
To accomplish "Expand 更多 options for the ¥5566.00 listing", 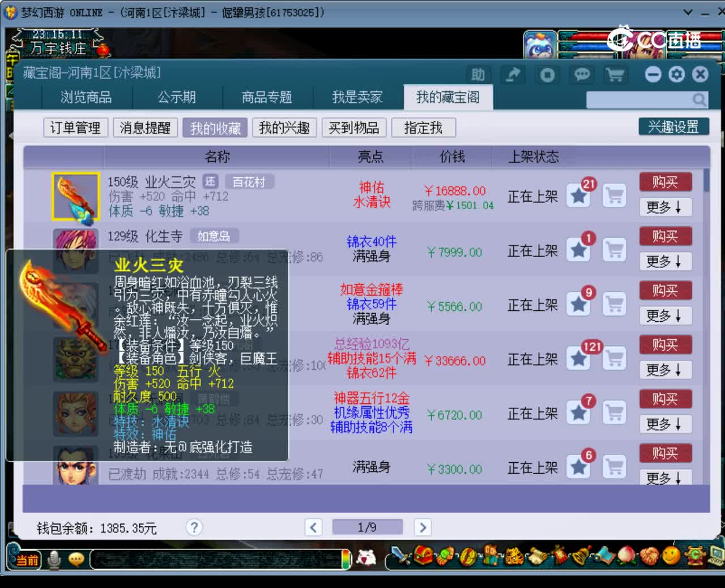I will [x=666, y=316].
